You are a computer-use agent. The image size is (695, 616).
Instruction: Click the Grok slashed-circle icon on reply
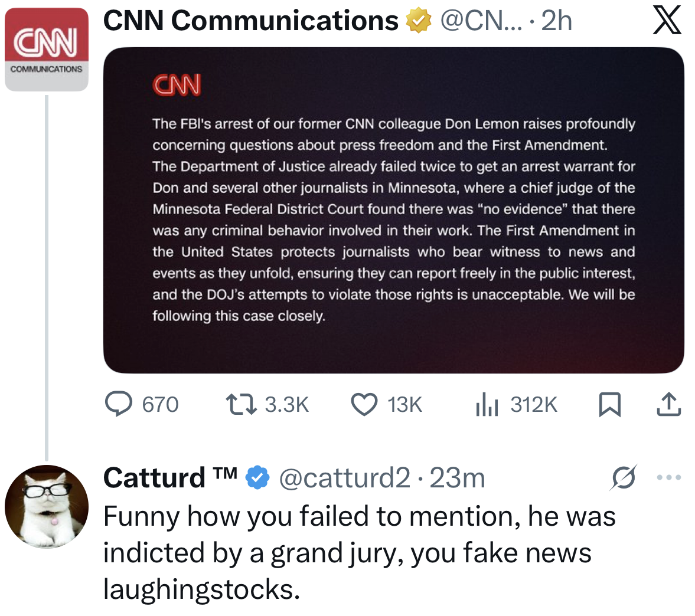pos(624,477)
